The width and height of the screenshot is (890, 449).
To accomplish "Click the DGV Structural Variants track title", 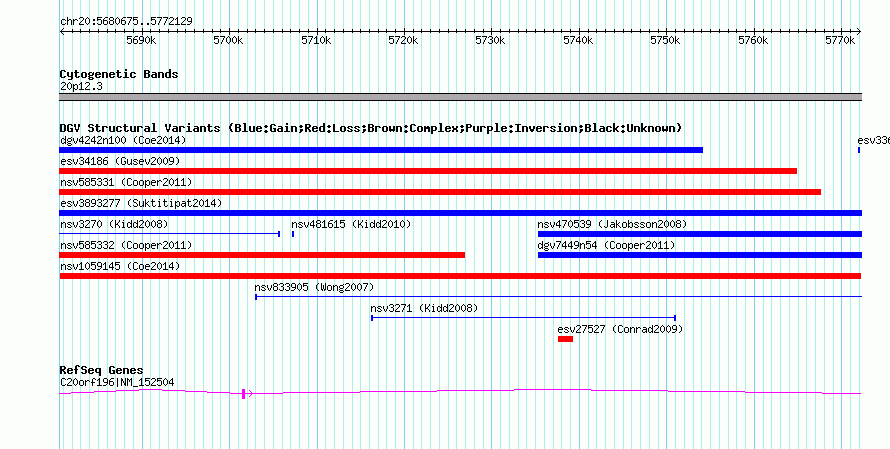I will [x=371, y=128].
